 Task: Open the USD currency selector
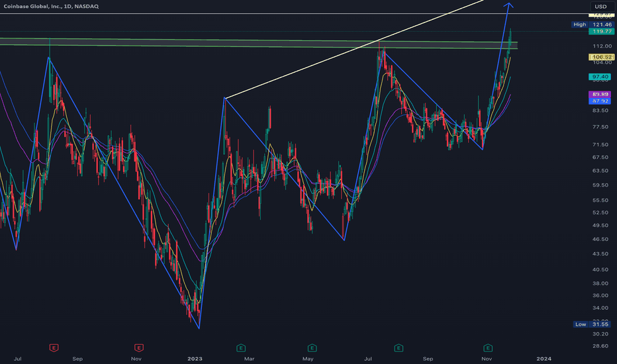coord(600,7)
